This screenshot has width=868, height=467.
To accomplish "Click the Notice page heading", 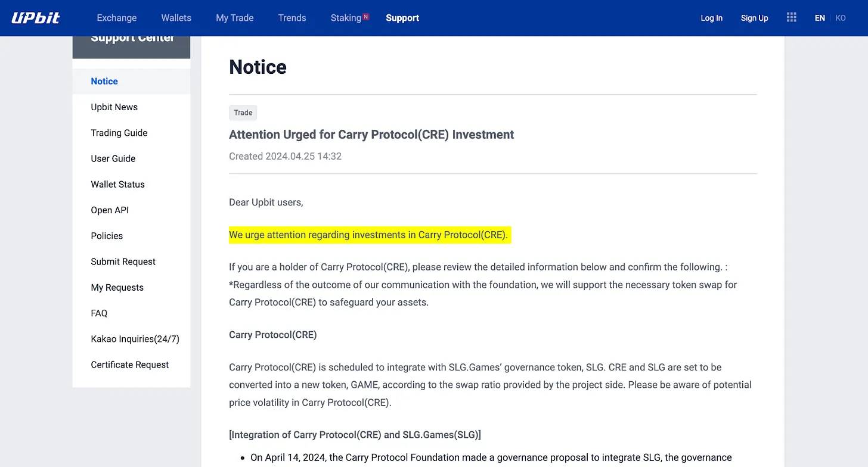I will 258,67.
